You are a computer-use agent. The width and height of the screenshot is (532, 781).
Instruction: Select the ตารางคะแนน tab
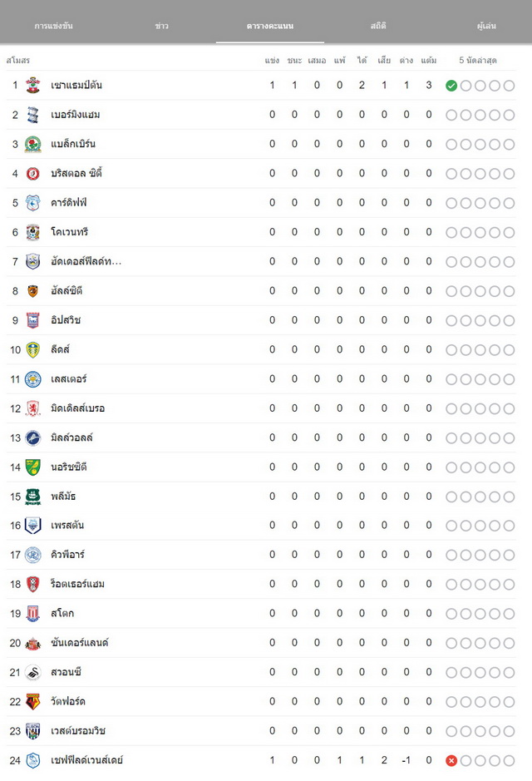tap(270, 26)
